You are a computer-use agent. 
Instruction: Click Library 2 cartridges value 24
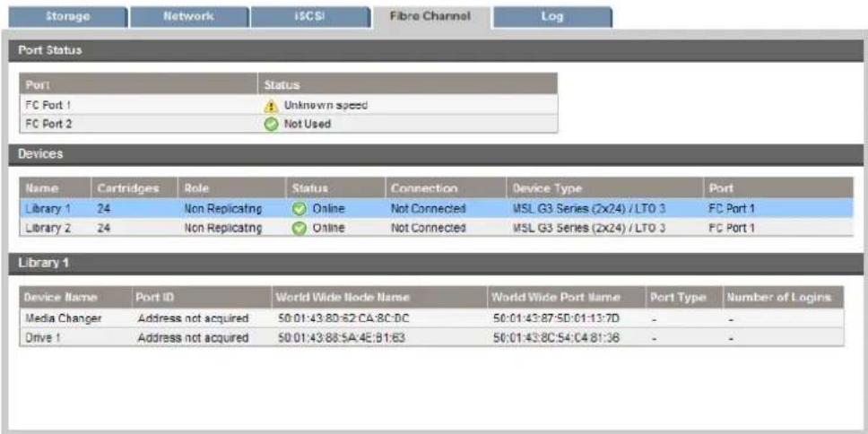102,228
